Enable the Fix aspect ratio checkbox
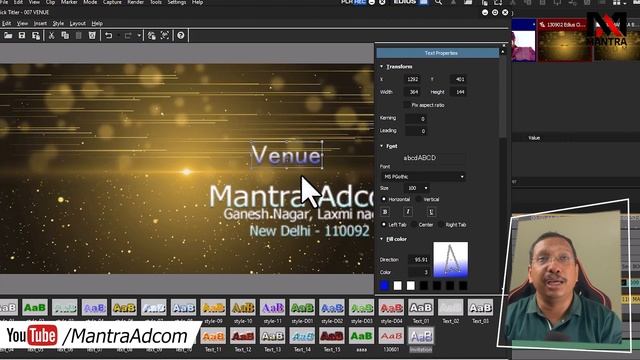Image resolution: width=640 pixels, height=360 pixels. click(406, 105)
